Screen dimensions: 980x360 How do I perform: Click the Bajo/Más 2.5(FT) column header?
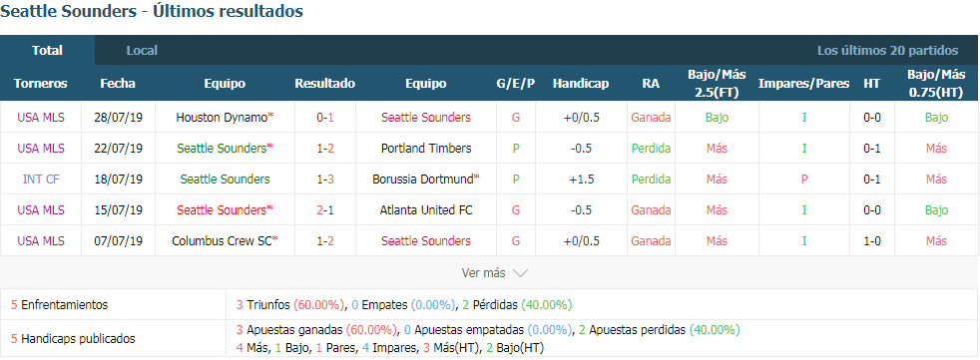click(x=717, y=83)
